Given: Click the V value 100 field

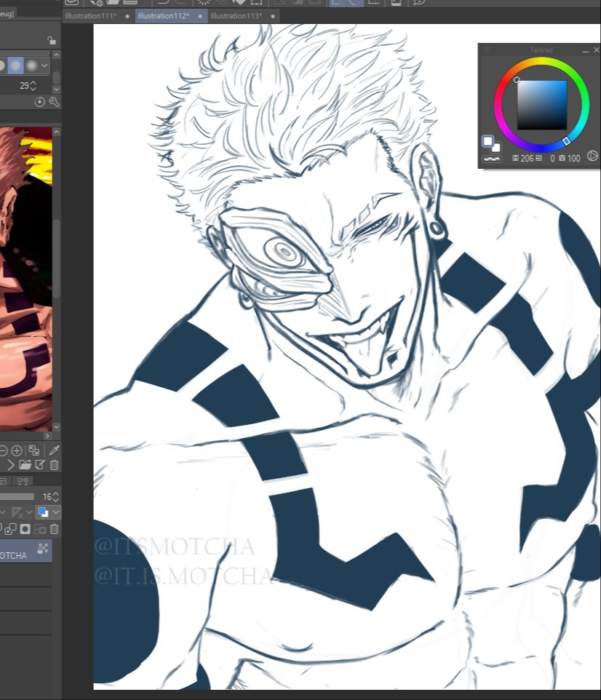Looking at the screenshot, I should point(574,159).
